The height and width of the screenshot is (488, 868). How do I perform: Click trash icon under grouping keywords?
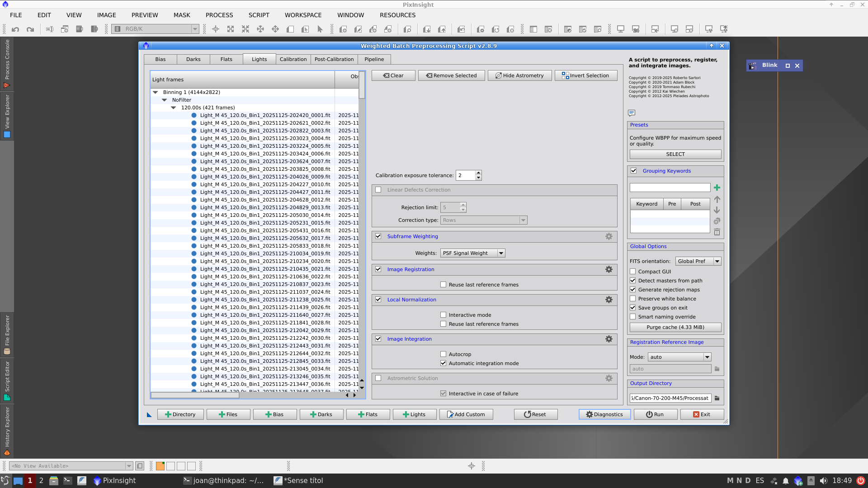(x=717, y=232)
